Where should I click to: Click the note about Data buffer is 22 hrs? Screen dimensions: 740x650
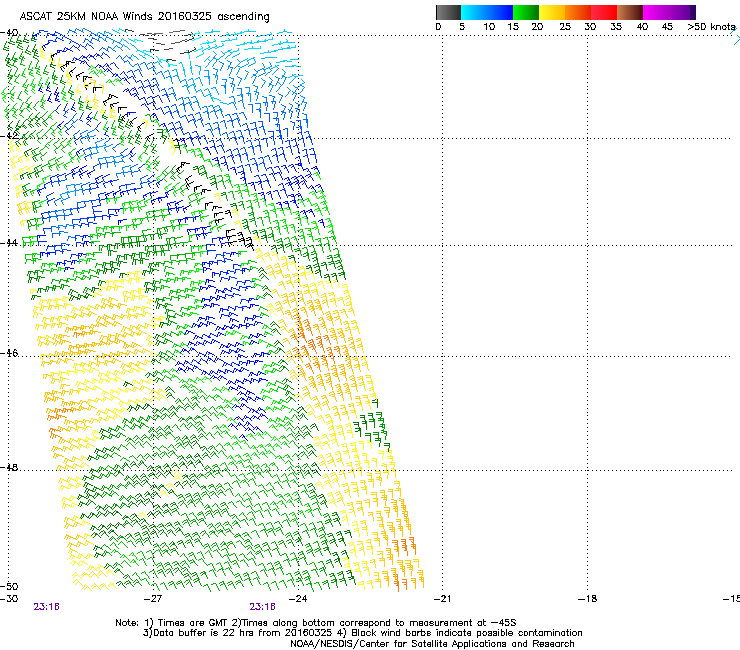240,633
